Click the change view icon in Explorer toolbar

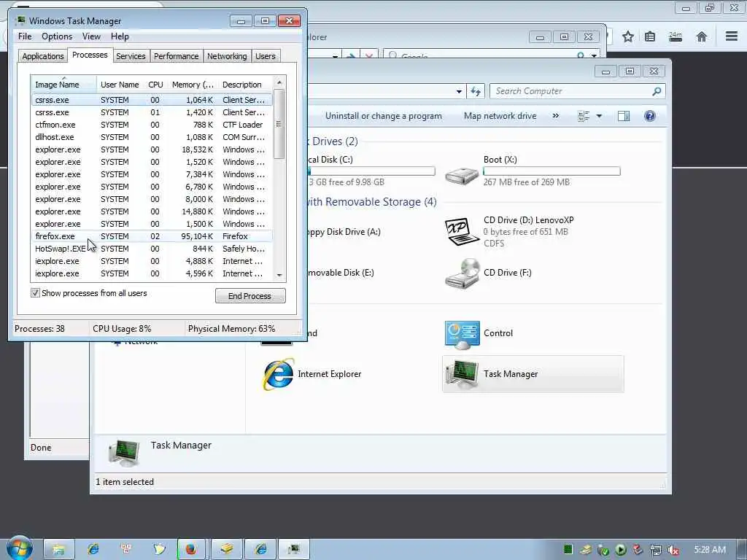tap(584, 116)
